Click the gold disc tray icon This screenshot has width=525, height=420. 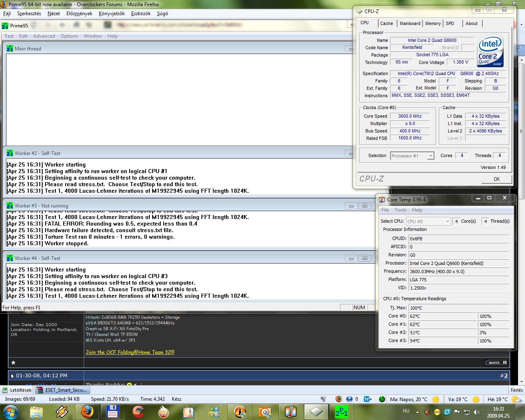coord(437,412)
